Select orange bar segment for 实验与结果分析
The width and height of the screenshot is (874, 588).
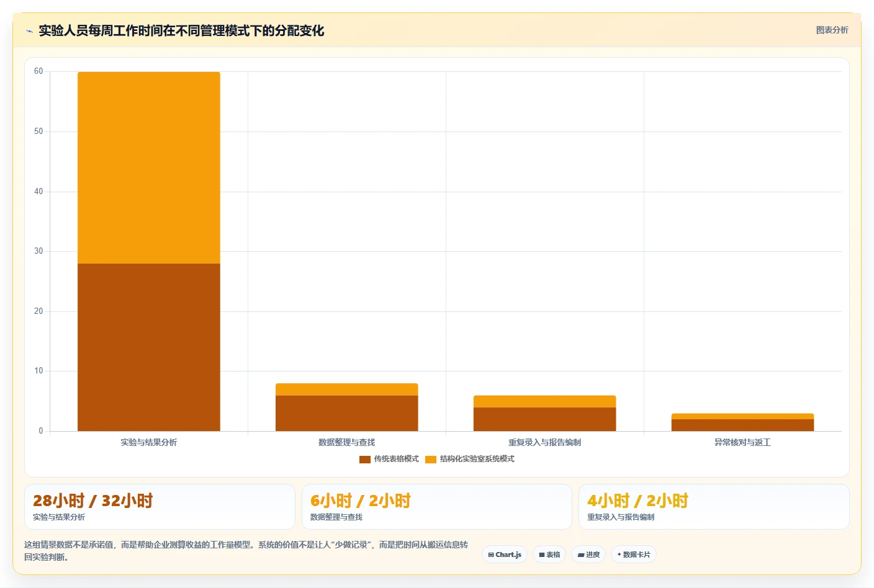tap(149, 167)
